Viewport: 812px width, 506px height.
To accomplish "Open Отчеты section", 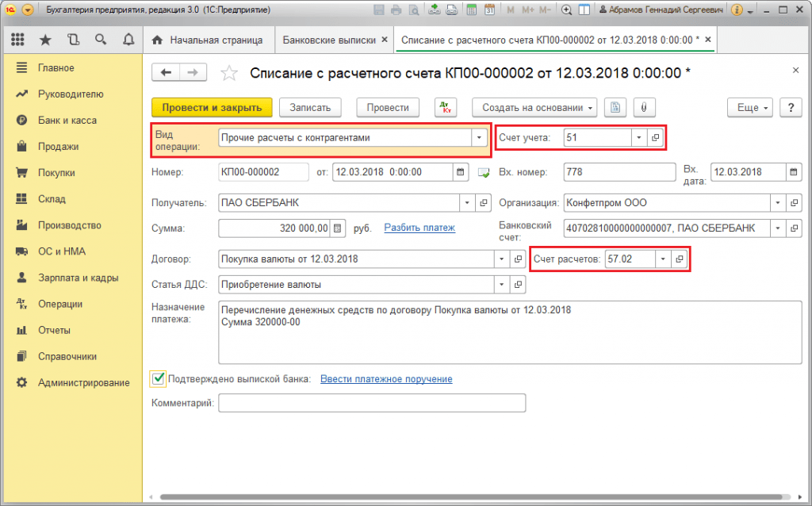I will tap(54, 331).
